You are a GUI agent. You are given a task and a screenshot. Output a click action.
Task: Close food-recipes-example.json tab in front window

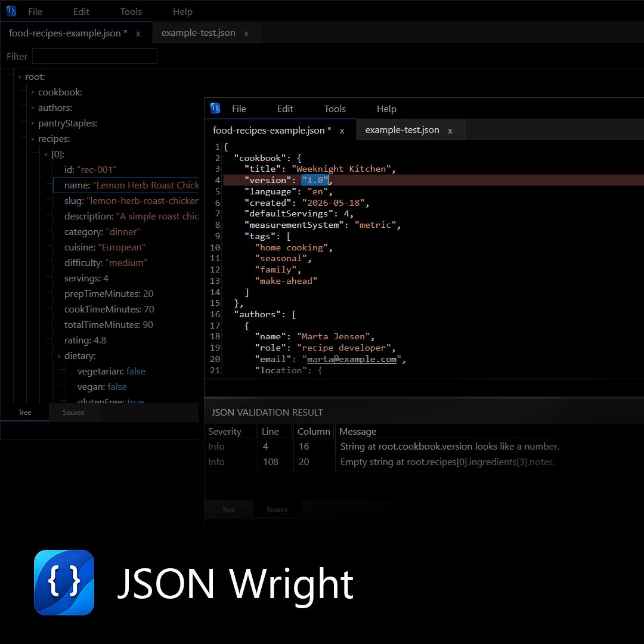[x=342, y=131]
